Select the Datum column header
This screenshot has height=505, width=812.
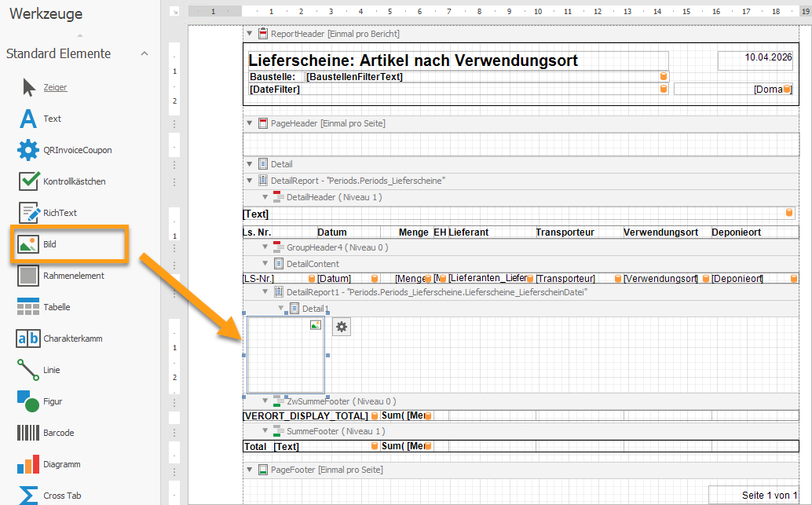coord(349,232)
